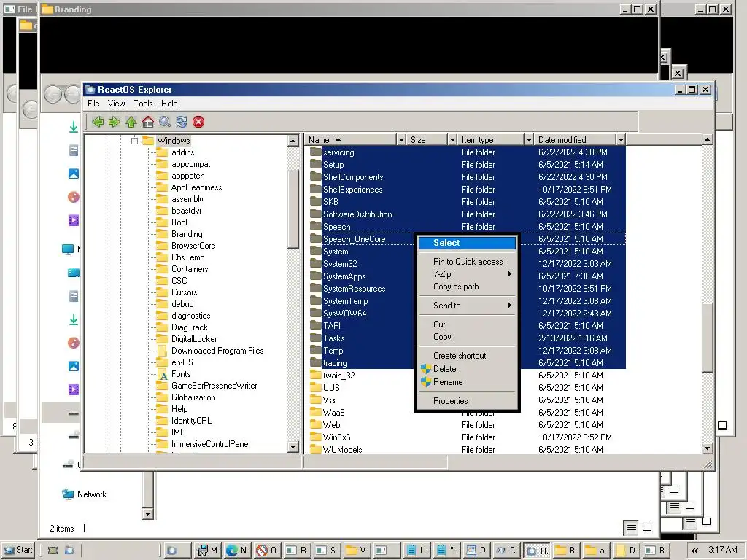Select the GameBarPresenceWriter tree folder
The height and width of the screenshot is (560, 747).
[x=214, y=386]
